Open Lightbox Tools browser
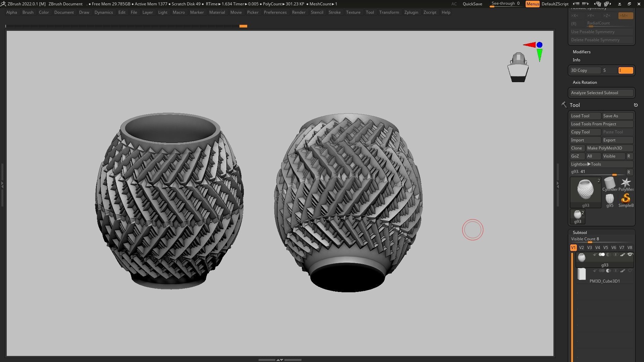 point(602,164)
